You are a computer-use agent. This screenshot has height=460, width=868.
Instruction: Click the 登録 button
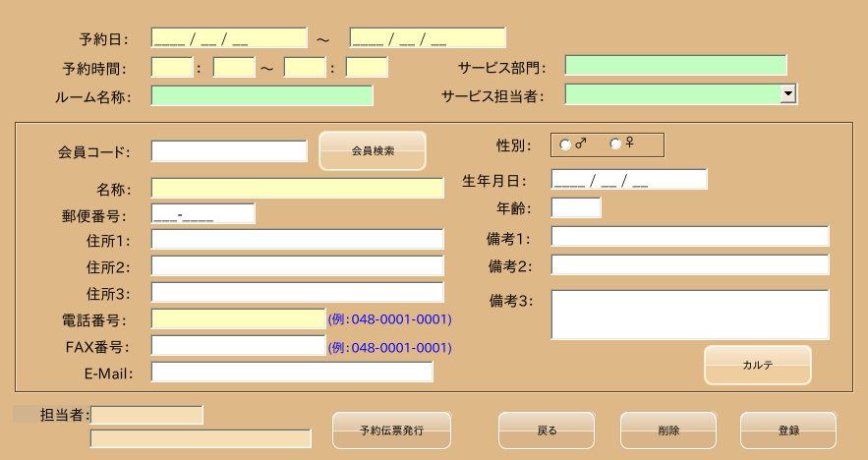pos(788,431)
